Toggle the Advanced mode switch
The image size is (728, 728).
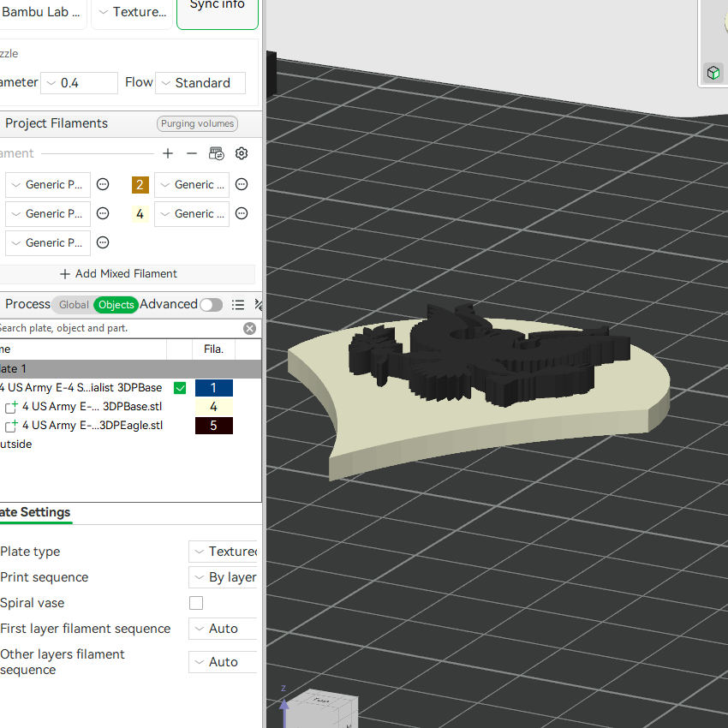pos(212,305)
